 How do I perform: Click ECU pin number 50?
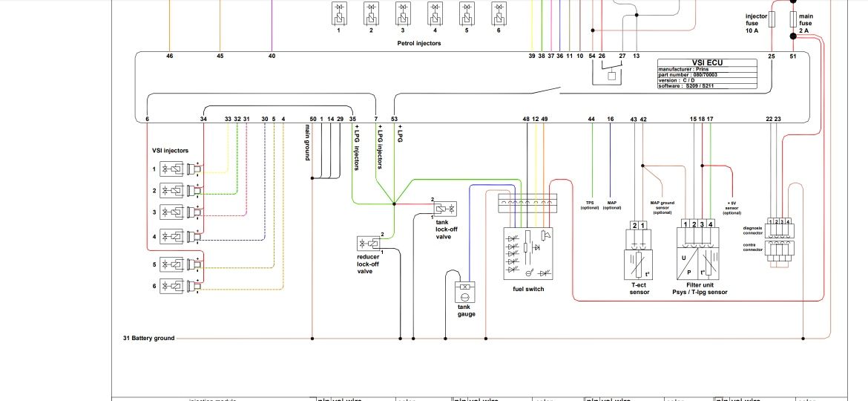[313, 119]
